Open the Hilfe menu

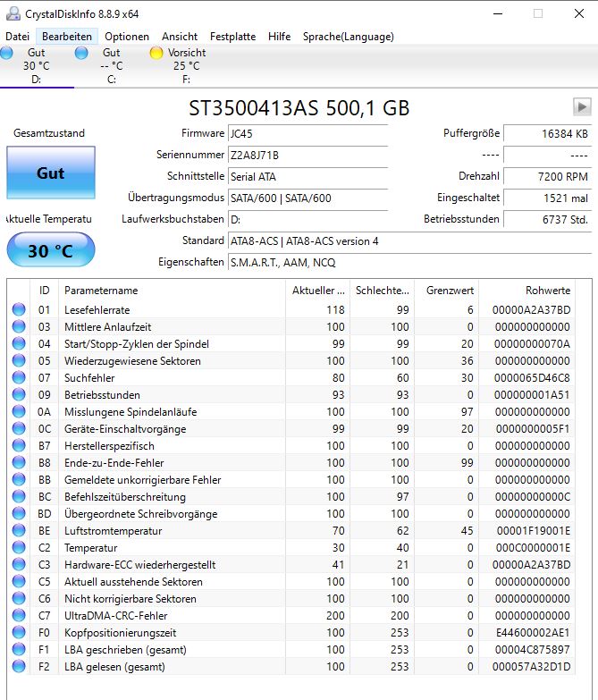click(x=279, y=37)
